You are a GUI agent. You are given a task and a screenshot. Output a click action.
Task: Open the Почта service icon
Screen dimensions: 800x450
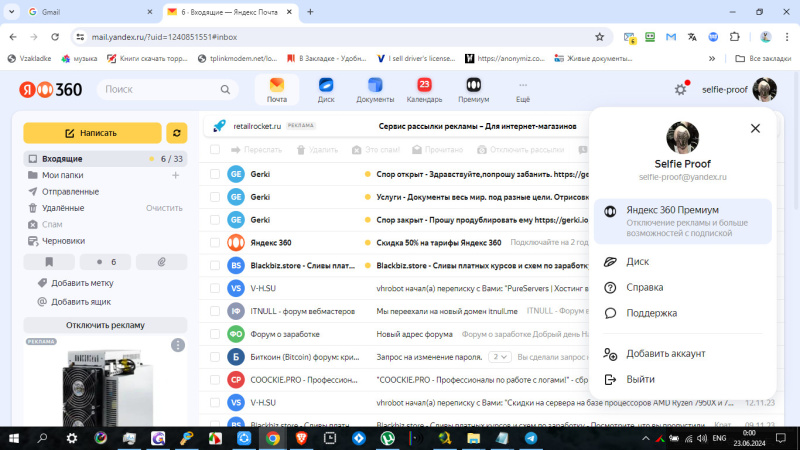pos(277,90)
